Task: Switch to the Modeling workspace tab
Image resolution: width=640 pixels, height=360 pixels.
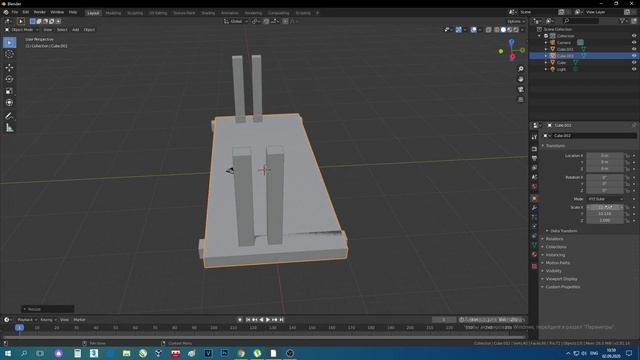Action: 113,13
